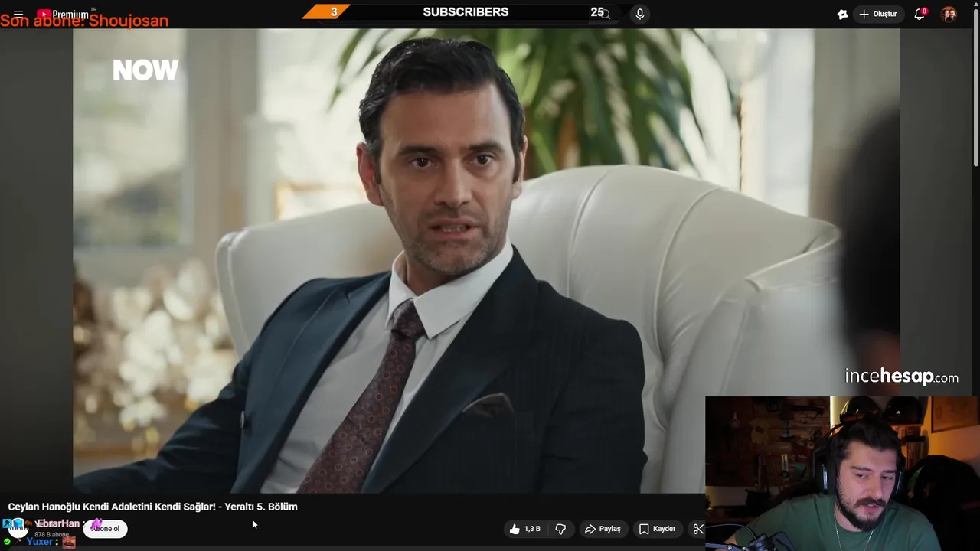Save the video with Kaydet

click(x=657, y=529)
